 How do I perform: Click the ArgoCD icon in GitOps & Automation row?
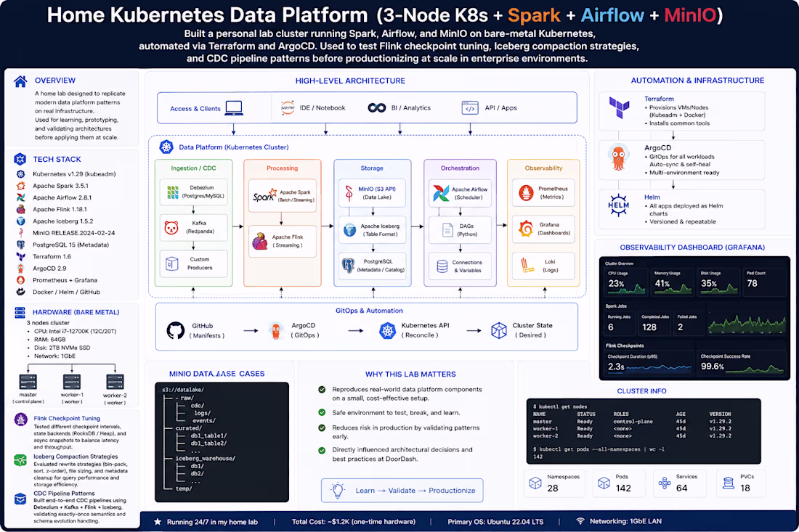276,331
